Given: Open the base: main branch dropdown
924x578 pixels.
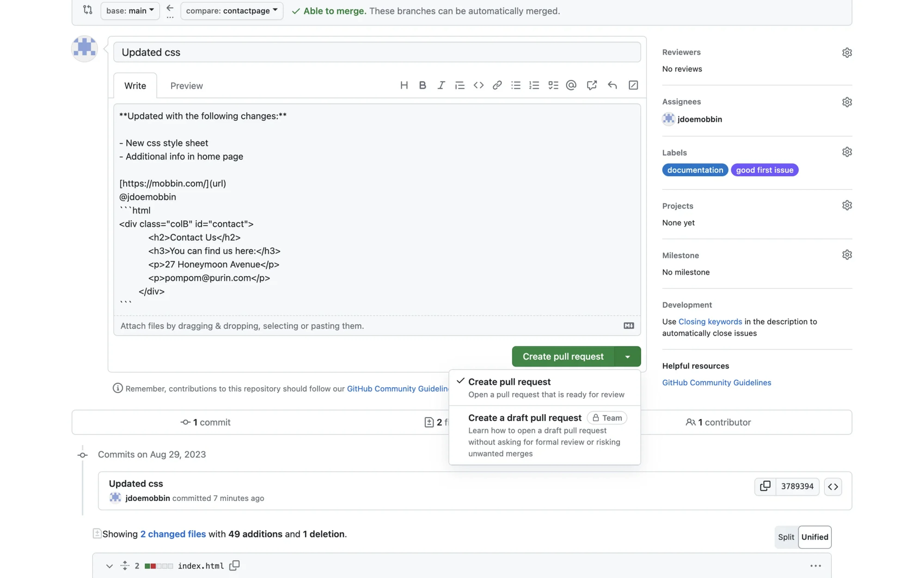Looking at the screenshot, I should pyautogui.click(x=130, y=11).
